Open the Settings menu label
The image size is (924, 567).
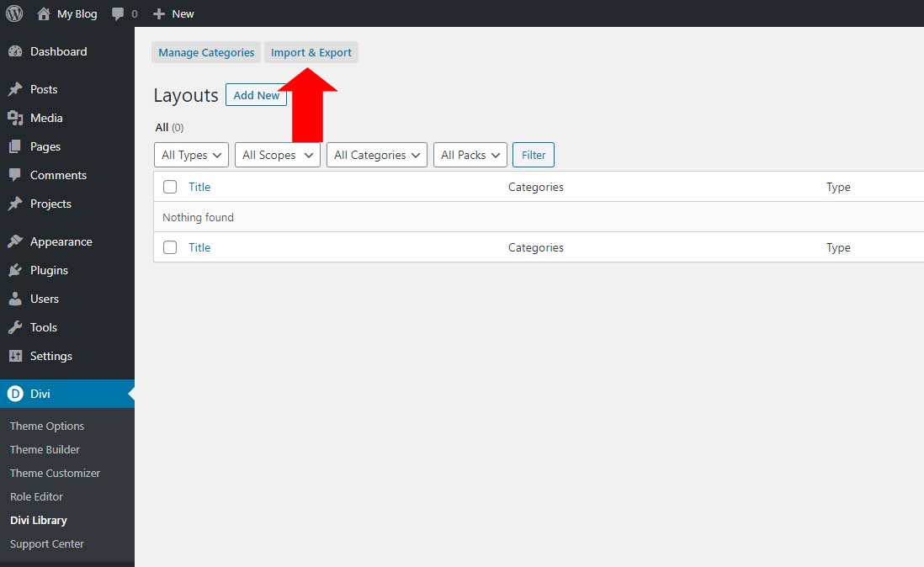(x=51, y=356)
